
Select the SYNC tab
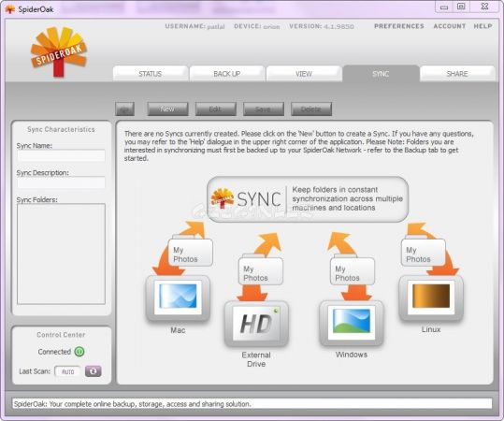coord(381,74)
